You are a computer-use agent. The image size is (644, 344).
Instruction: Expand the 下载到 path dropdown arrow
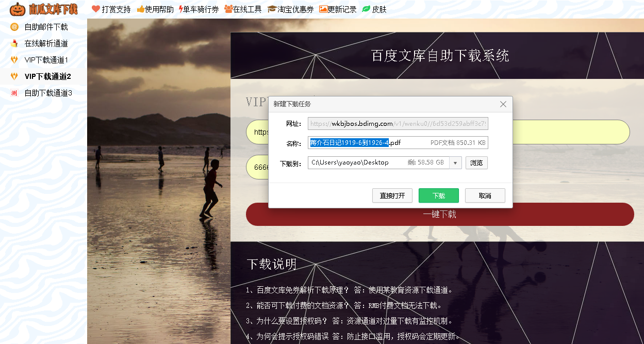[x=455, y=163]
